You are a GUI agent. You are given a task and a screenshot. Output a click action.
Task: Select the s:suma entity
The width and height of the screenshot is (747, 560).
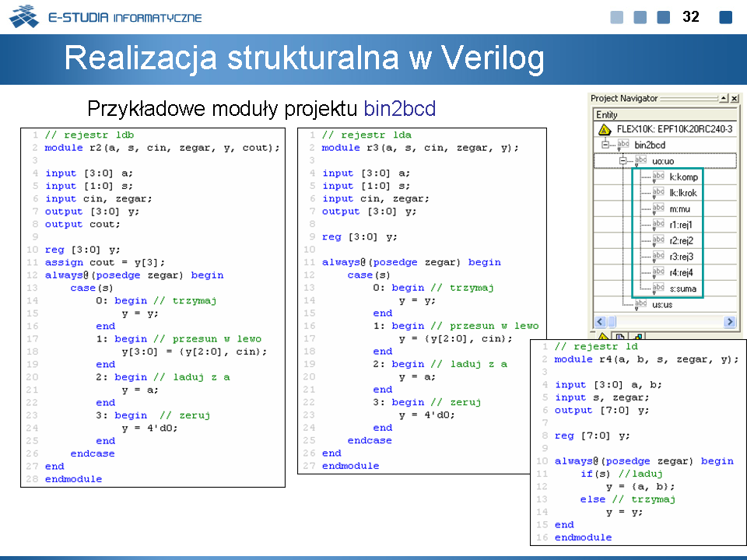click(682, 289)
